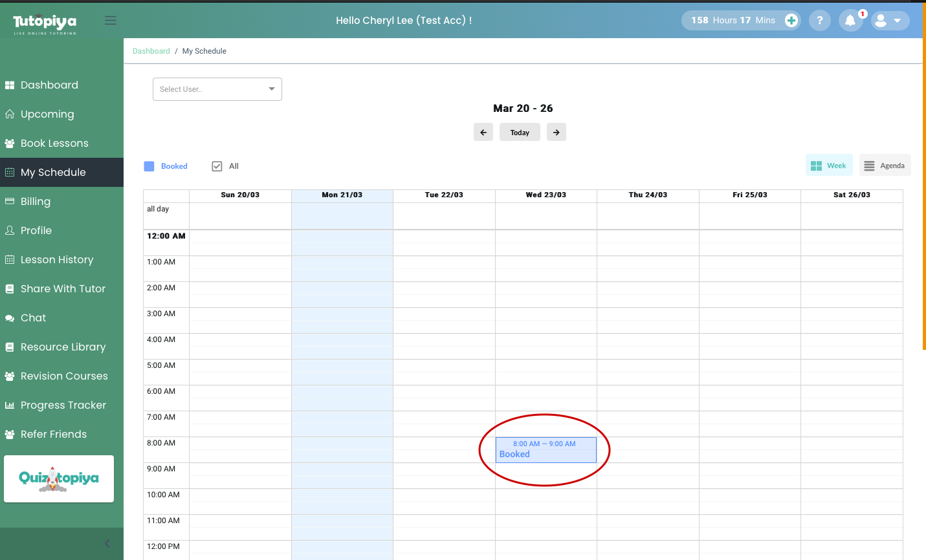Toggle the All checkbox
Screen dimensions: 926x560
pyautogui.click(x=217, y=166)
